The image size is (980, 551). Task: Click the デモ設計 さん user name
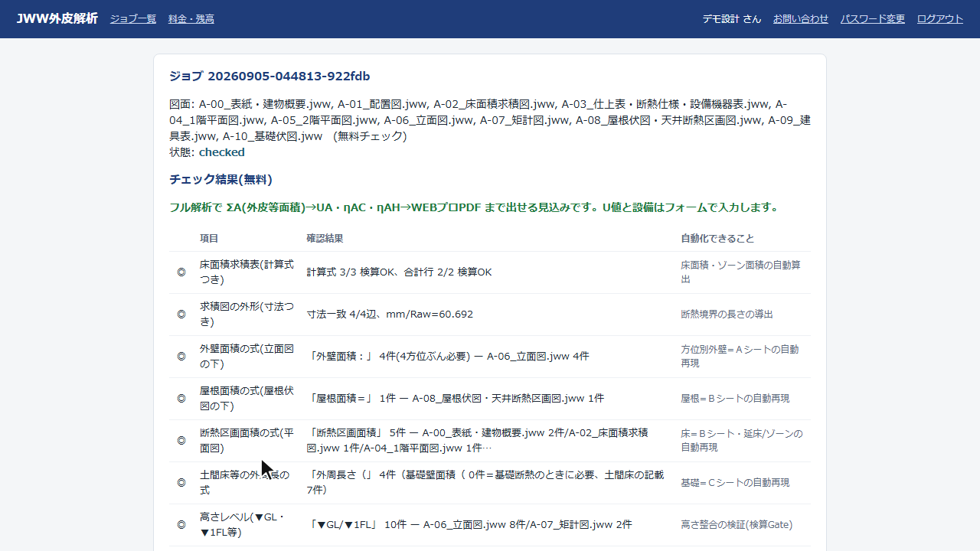[732, 19]
